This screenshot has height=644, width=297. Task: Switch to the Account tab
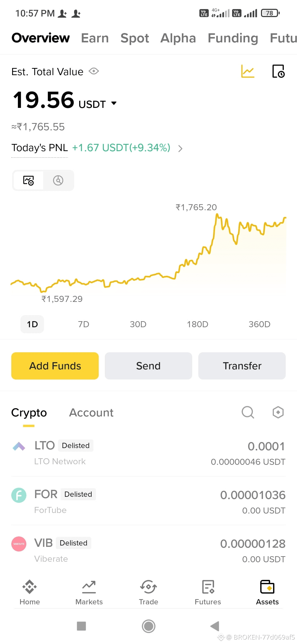(91, 413)
